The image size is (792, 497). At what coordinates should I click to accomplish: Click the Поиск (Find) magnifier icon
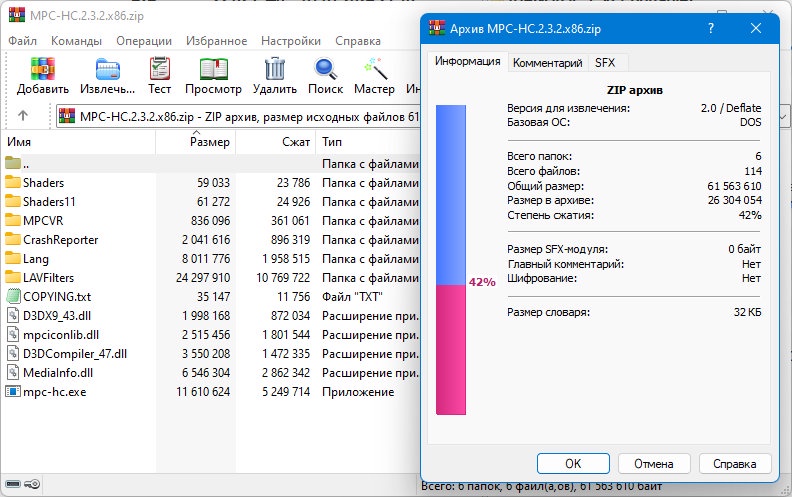326,69
